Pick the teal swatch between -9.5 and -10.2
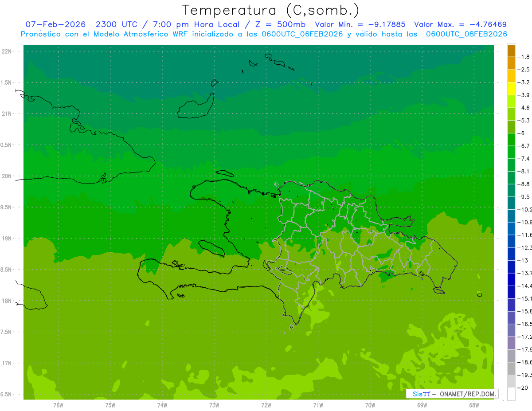The image size is (532, 411). 511,203
